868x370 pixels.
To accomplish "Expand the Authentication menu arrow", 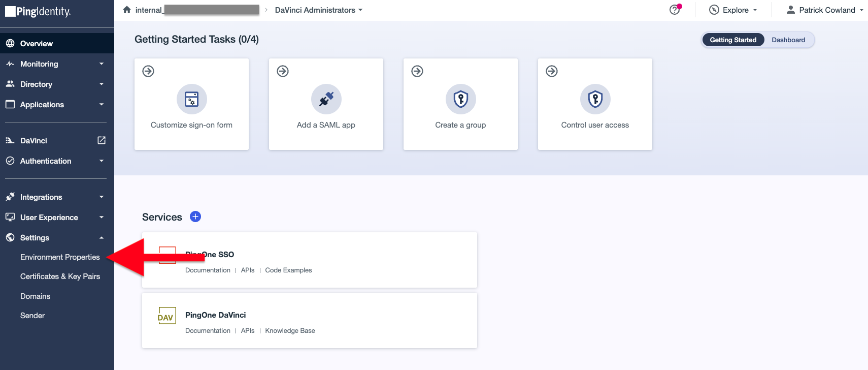I will (x=102, y=161).
